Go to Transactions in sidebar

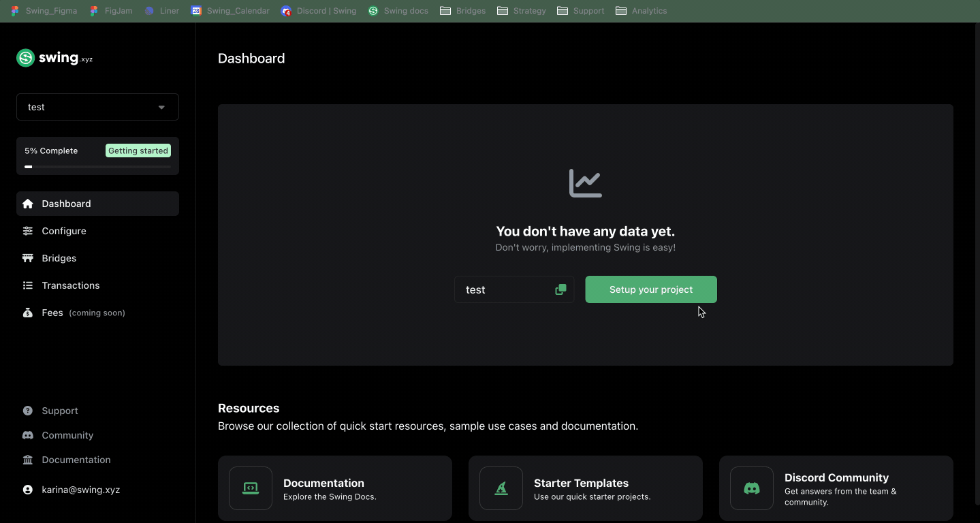coord(70,285)
